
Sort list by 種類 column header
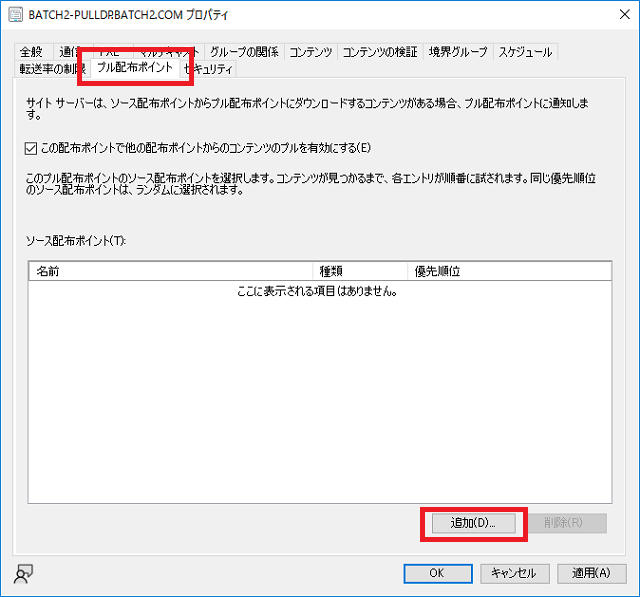pos(359,271)
